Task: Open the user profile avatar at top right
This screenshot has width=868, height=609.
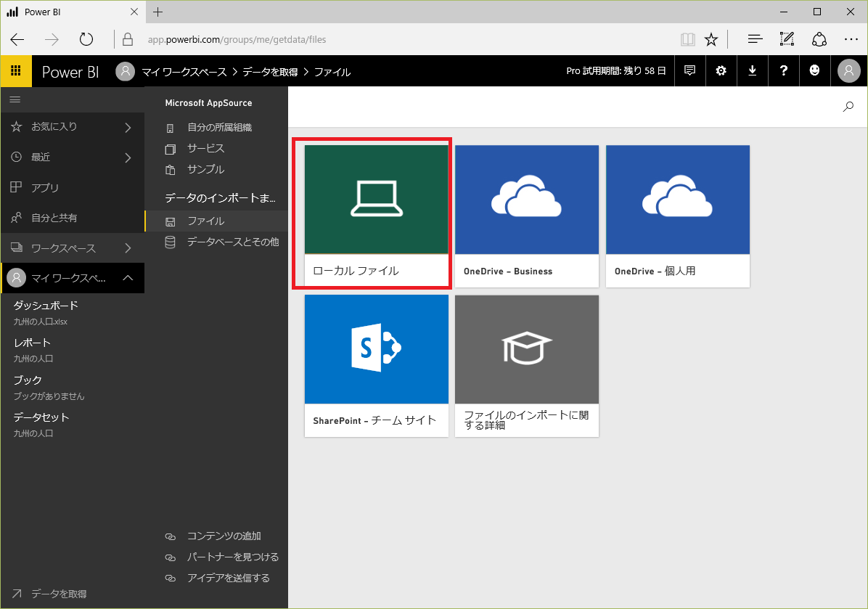Action: [x=848, y=71]
